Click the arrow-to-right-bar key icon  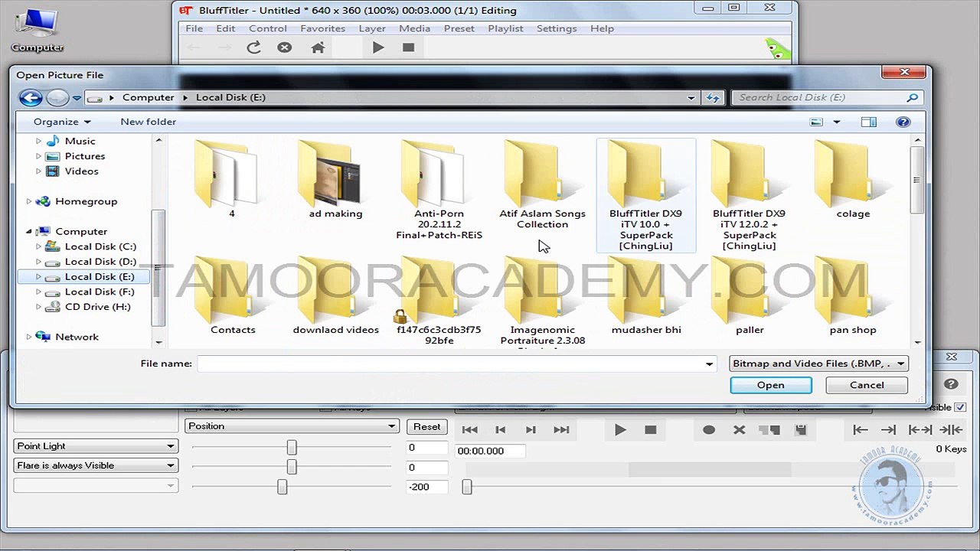tap(888, 430)
